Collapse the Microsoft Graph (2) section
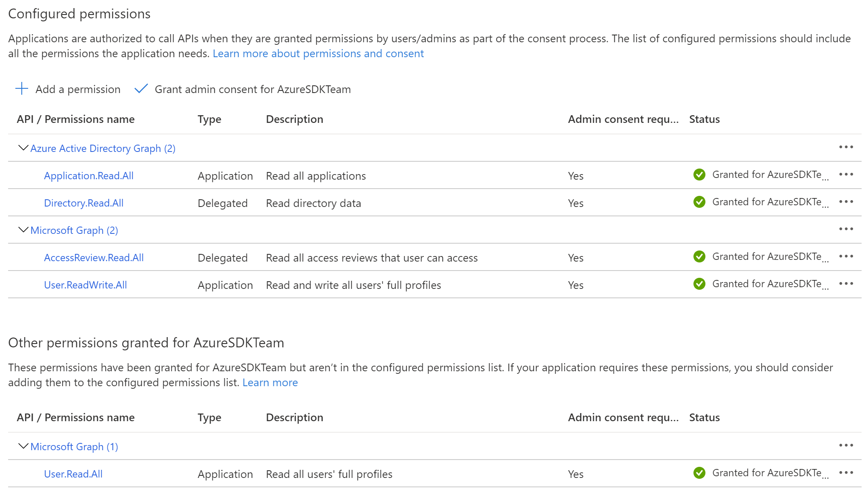The image size is (868, 495). tap(23, 230)
